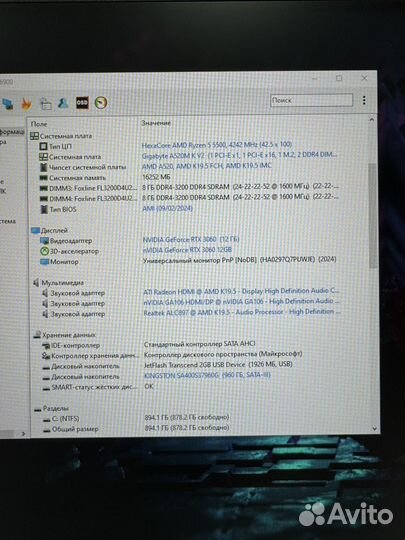Click the Тип BIOS chip icon
405x540 pixels.
point(44,209)
